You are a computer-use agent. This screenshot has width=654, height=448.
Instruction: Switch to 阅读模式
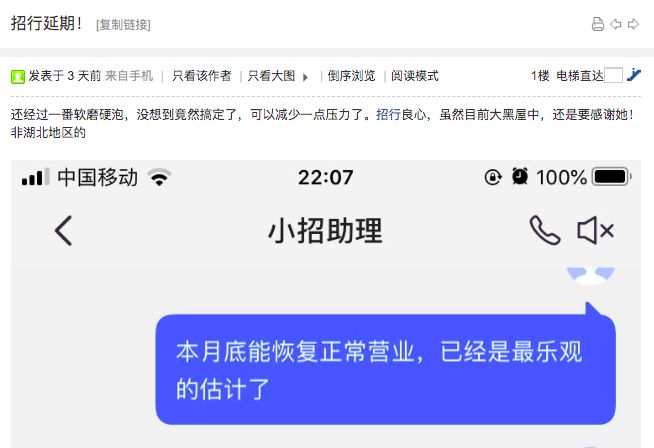(x=415, y=76)
